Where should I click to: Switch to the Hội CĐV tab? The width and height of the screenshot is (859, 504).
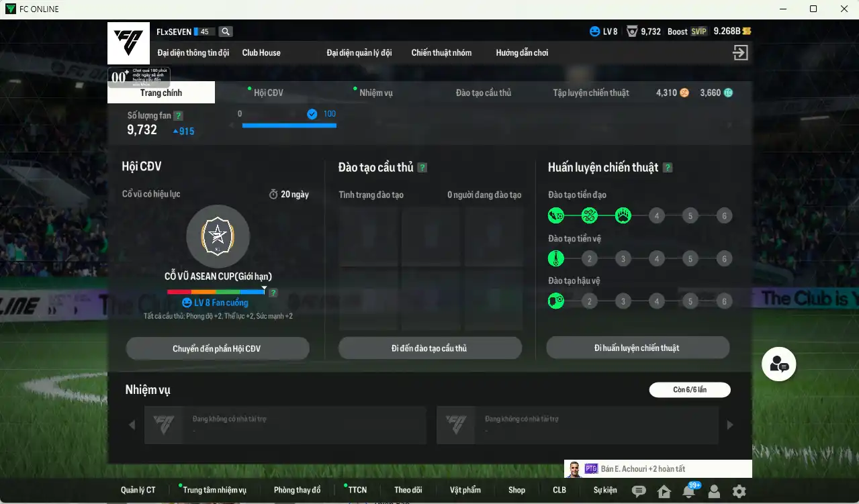click(269, 93)
